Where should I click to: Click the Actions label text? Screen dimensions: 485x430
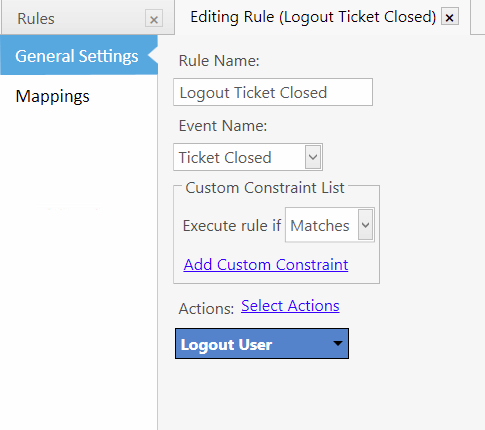(206, 309)
